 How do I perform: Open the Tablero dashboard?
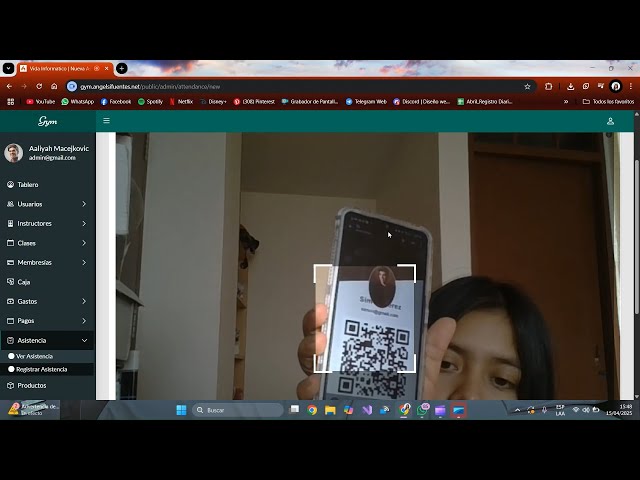(28, 184)
